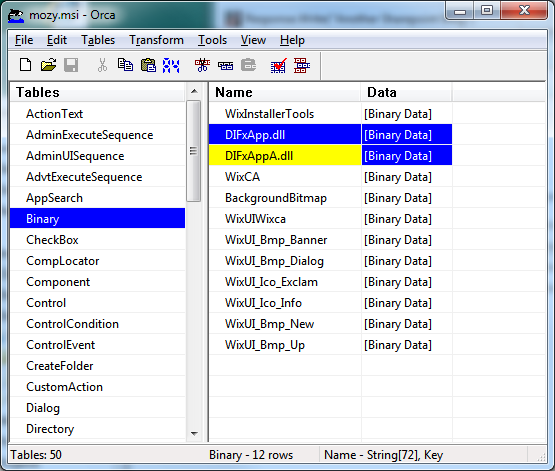The width and height of the screenshot is (555, 471).
Task: Select the ControlEvent table
Action: (x=97, y=345)
